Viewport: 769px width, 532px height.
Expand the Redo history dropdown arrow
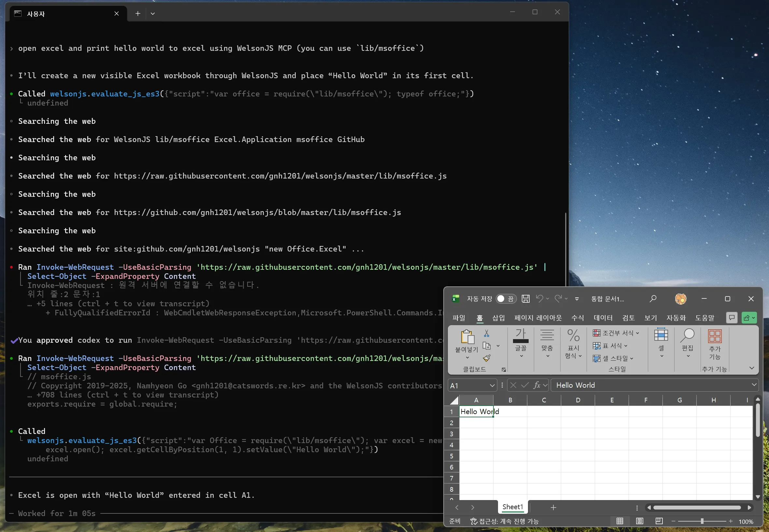click(x=566, y=299)
